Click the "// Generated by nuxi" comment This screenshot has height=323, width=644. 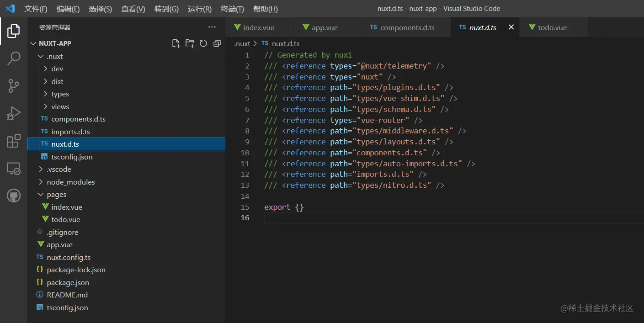308,55
